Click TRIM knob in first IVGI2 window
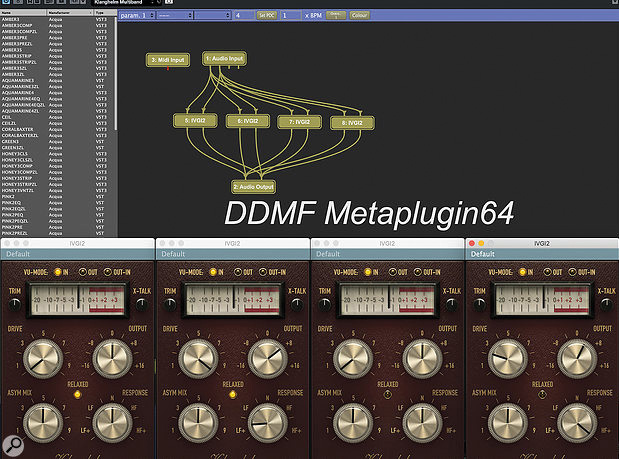This screenshot has height=459, width=619. [15, 304]
